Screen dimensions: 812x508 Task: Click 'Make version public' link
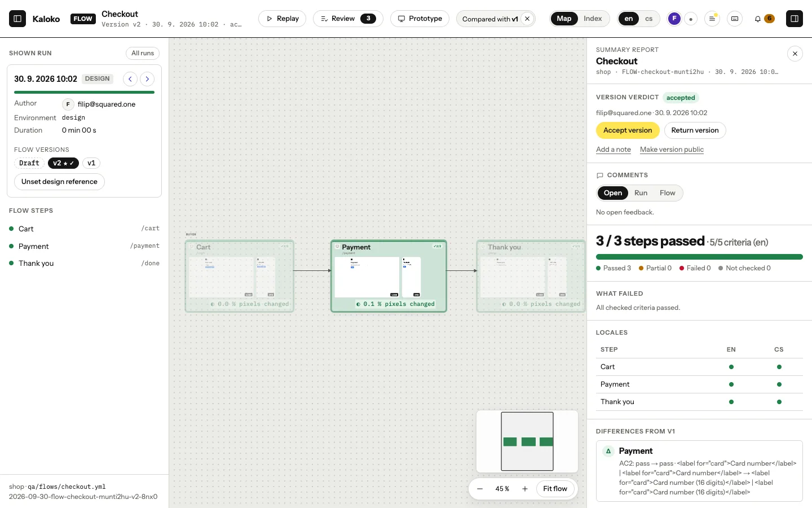(x=672, y=150)
